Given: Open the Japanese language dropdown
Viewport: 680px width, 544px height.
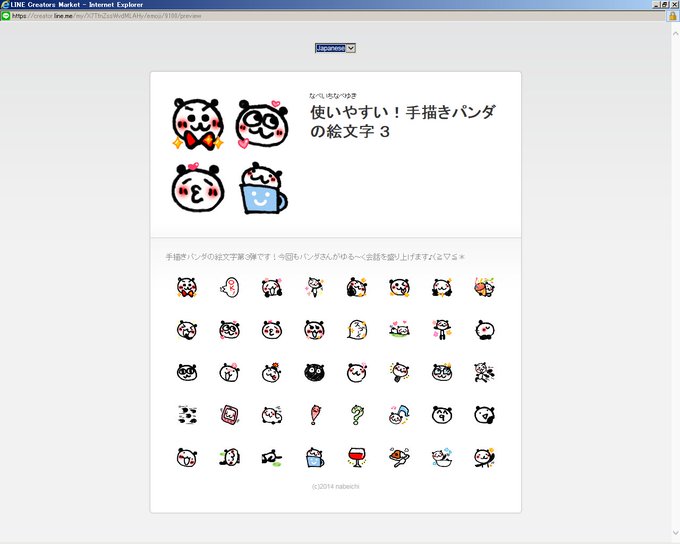Looking at the screenshot, I should click(335, 48).
